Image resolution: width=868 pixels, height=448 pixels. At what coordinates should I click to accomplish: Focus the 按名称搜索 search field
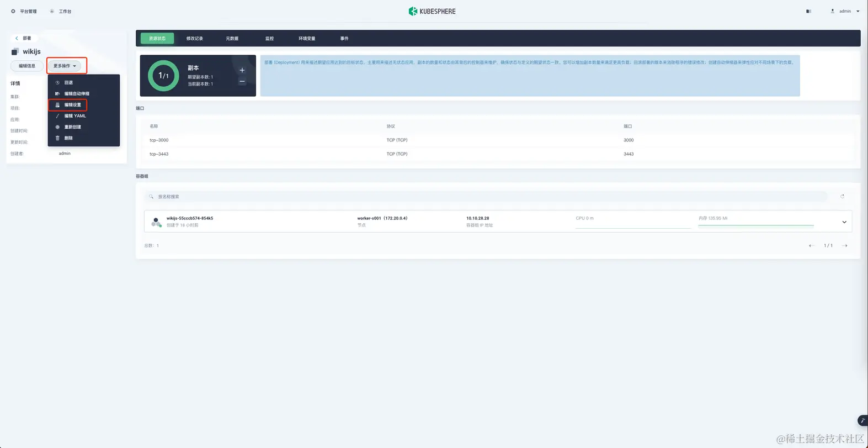(486, 197)
